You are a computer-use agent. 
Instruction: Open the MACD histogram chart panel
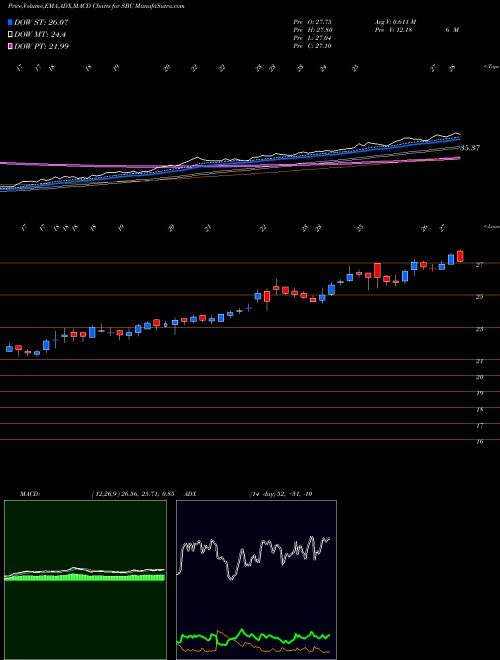pyautogui.click(x=85, y=580)
